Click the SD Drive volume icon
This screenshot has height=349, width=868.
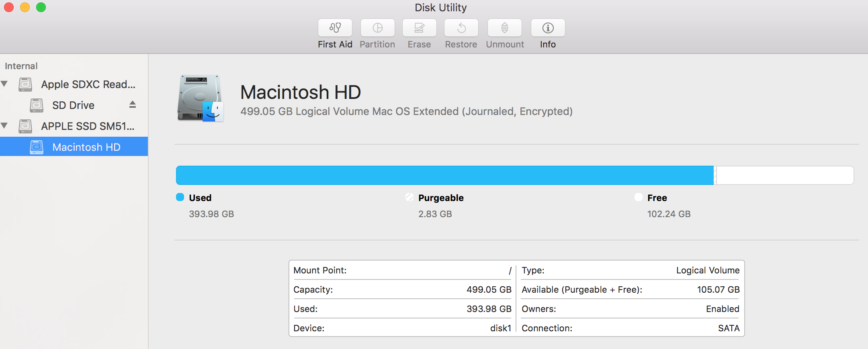[37, 105]
